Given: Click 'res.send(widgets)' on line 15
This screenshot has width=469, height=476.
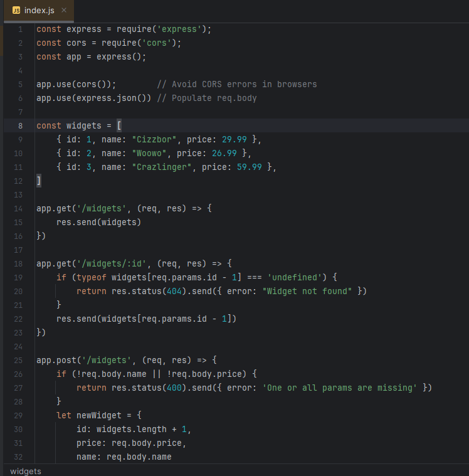Looking at the screenshot, I should pyautogui.click(x=99, y=222).
